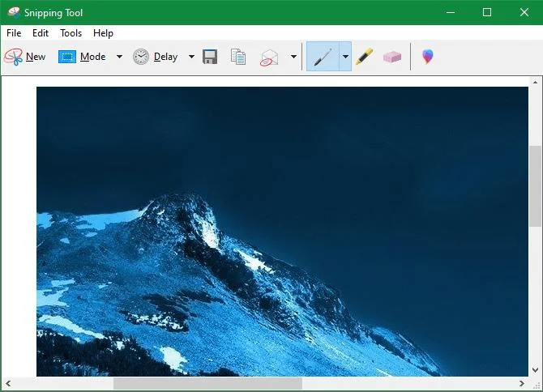Open the Pen options dropdown arrow

tap(345, 57)
